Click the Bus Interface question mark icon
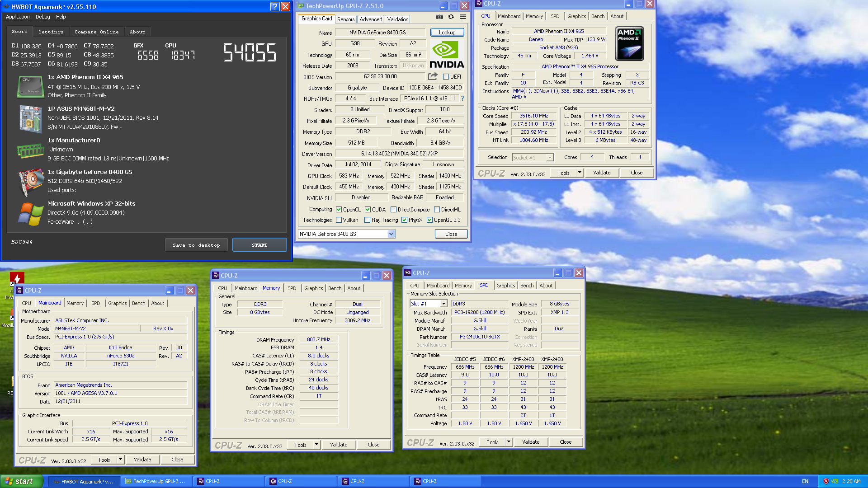This screenshot has width=868, height=488. (462, 99)
